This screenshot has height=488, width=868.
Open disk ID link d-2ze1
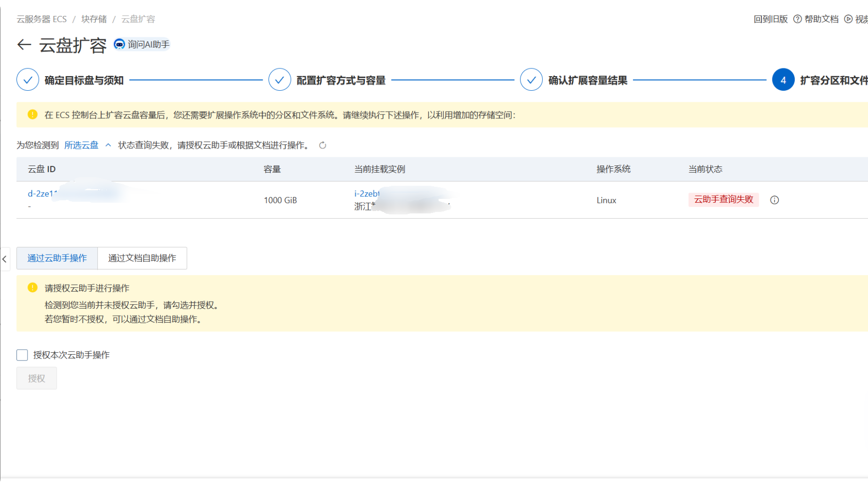(42, 194)
